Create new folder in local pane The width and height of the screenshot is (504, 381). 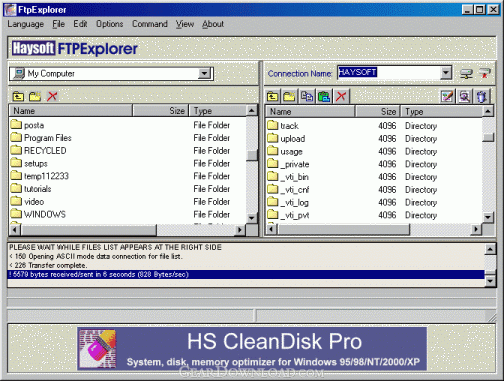pos(35,97)
